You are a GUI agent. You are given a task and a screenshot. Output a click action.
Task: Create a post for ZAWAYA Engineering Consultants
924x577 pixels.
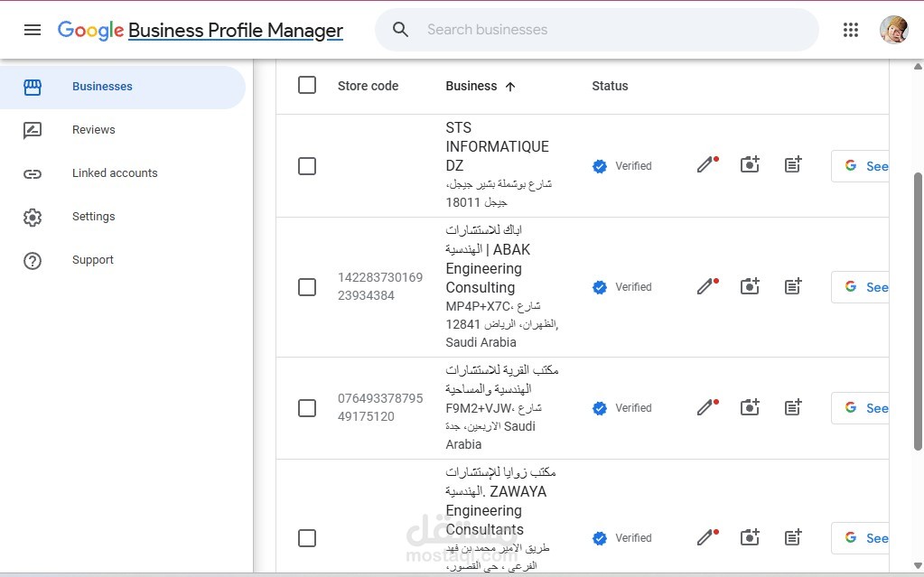tap(792, 537)
